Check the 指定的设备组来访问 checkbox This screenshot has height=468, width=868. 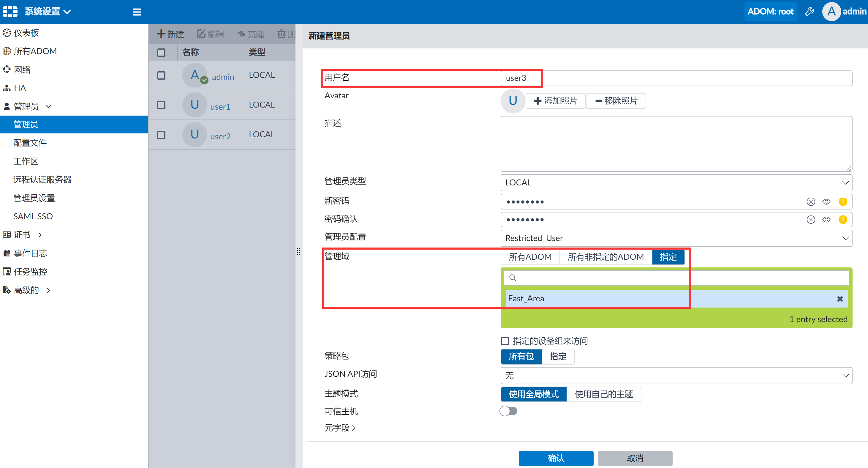pos(505,341)
